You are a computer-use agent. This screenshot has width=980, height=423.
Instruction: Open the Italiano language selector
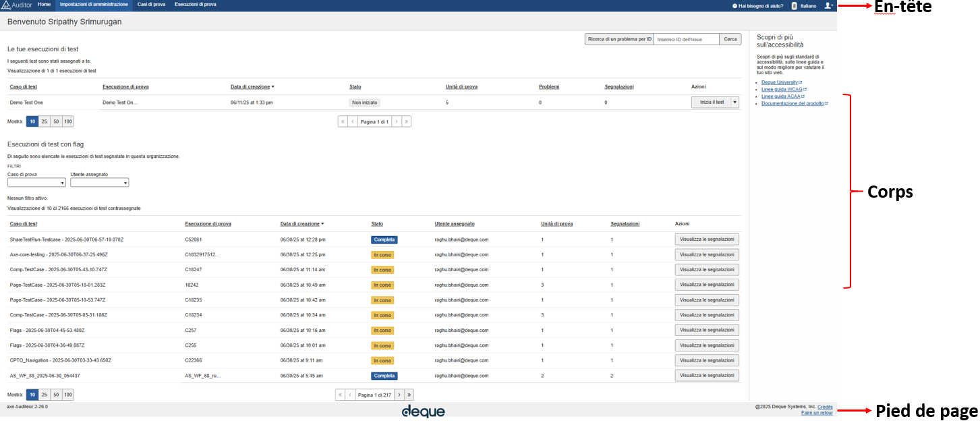coord(804,5)
